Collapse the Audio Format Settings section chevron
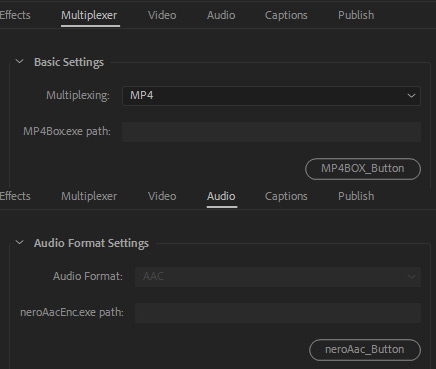The width and height of the screenshot is (436, 369). pos(20,243)
